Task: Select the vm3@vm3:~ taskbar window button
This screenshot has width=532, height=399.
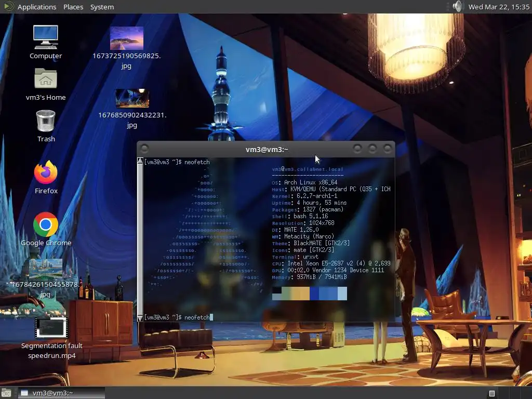Action: [x=61, y=393]
